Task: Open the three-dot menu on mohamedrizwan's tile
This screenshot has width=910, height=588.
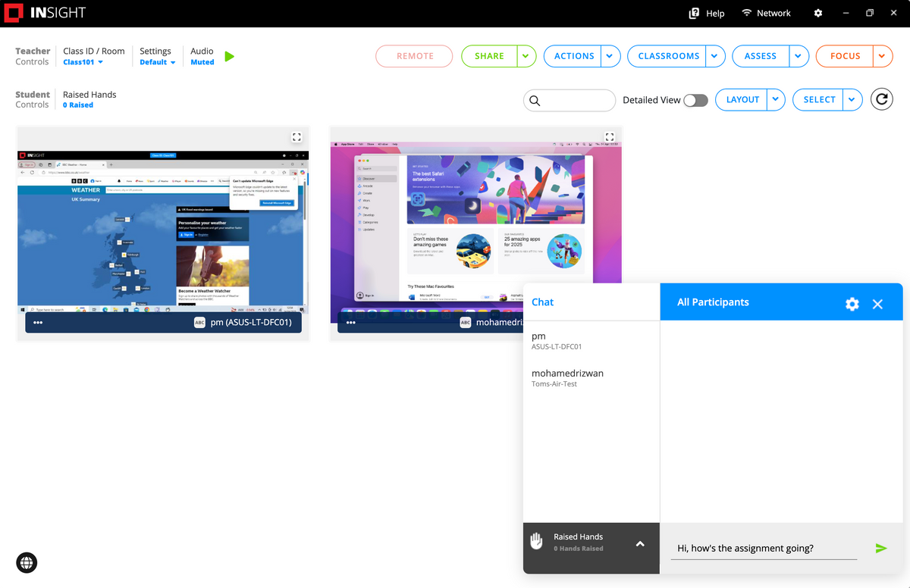Action: [x=351, y=323]
